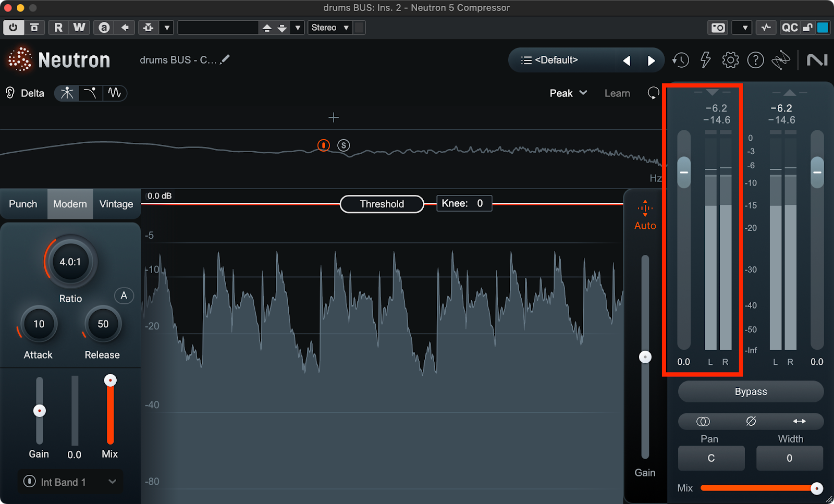Click the lightning bolt icon
Screen dimensions: 834x504
click(x=705, y=60)
